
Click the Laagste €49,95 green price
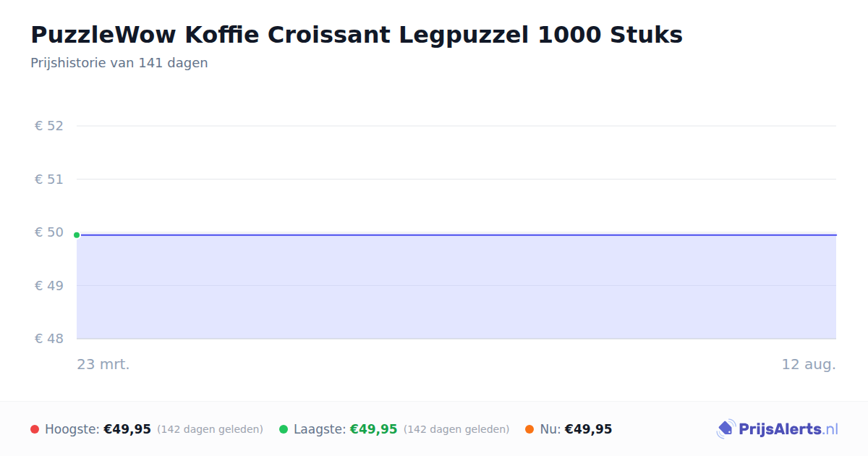click(x=374, y=429)
